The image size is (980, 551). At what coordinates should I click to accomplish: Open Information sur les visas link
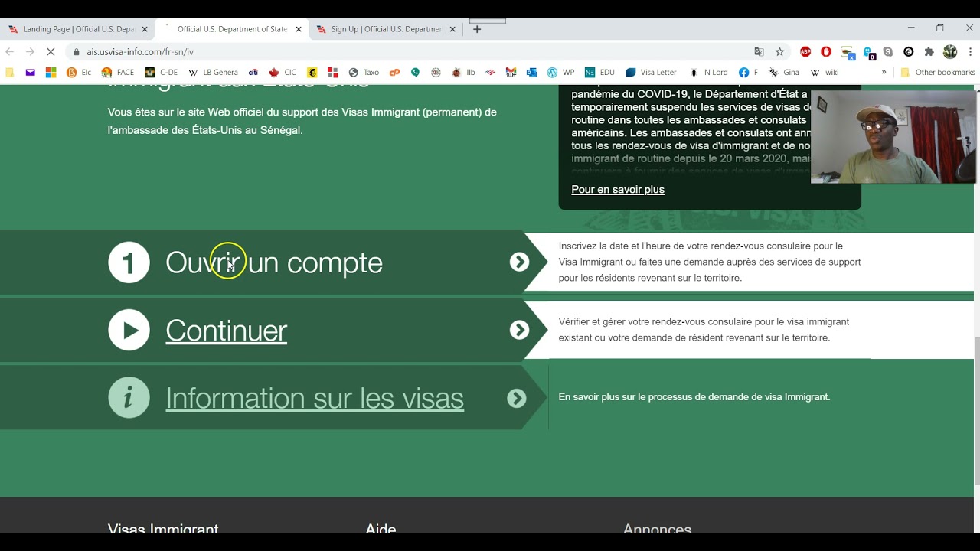pyautogui.click(x=315, y=398)
